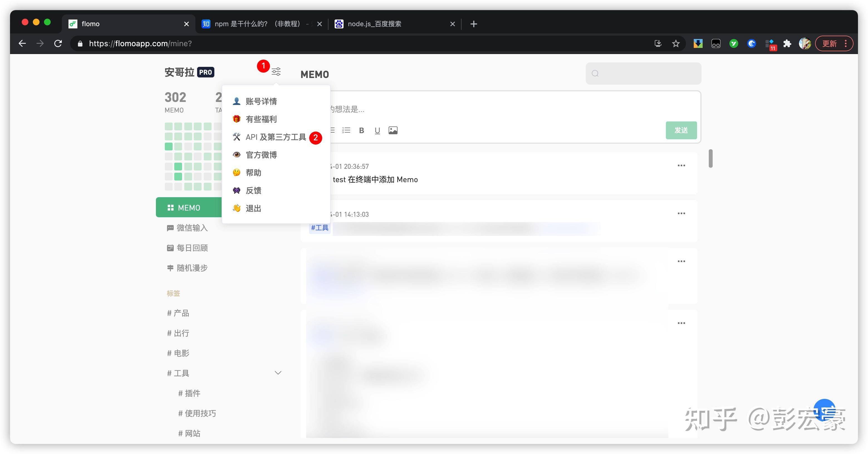Open the 每日回顾 sidebar link
This screenshot has height=454, width=868.
click(x=192, y=248)
